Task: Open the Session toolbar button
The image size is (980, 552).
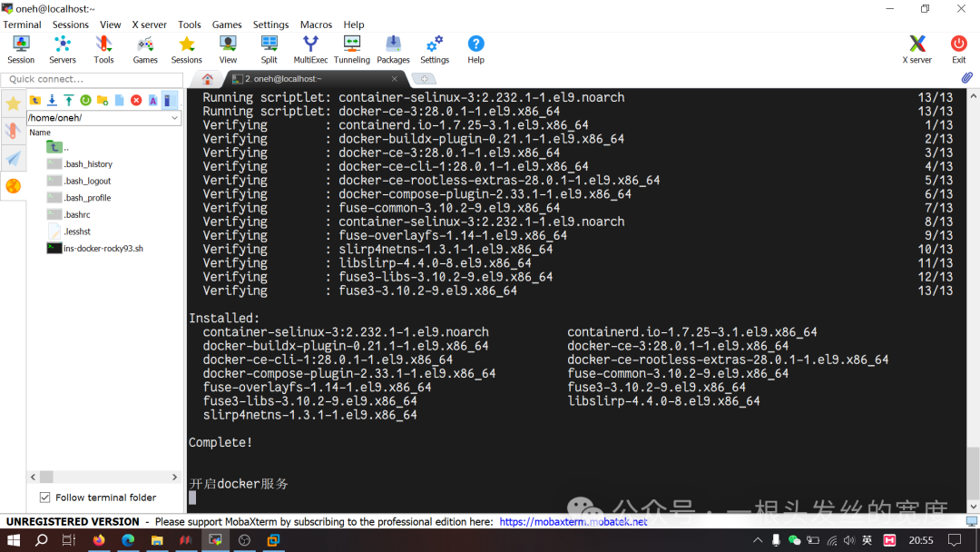Action: click(x=21, y=49)
